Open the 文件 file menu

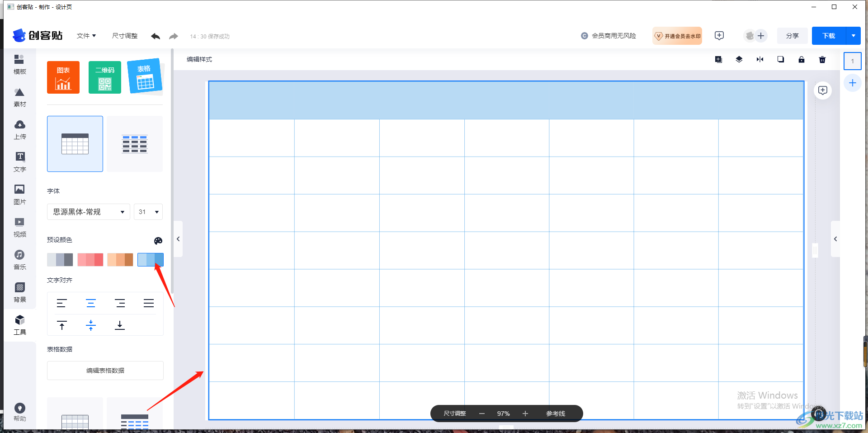tap(86, 36)
